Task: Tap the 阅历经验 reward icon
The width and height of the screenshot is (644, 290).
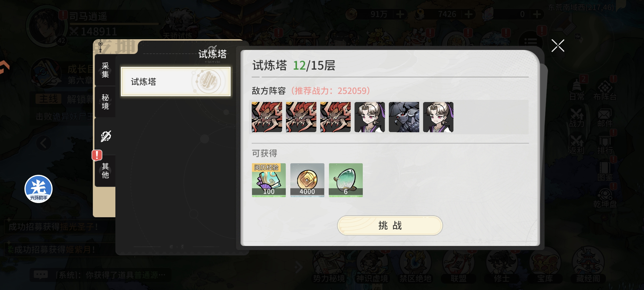Action: click(269, 180)
